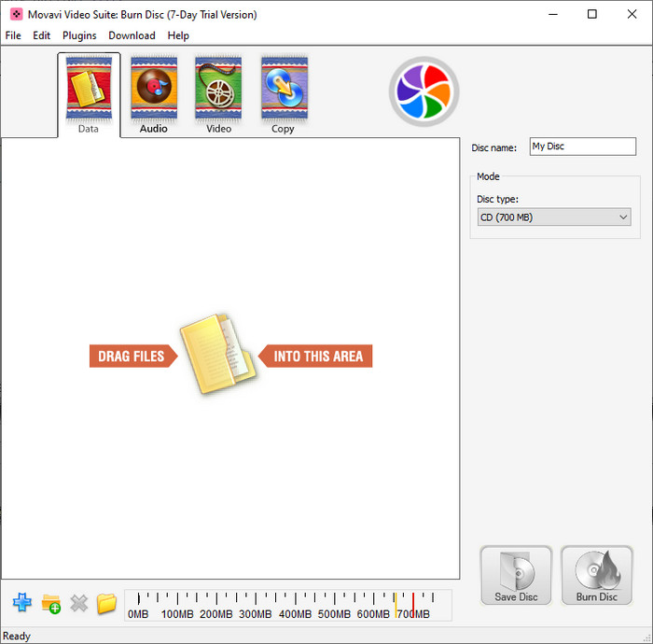The height and width of the screenshot is (644, 653).
Task: Click the Burn Disc button
Action: (x=597, y=575)
